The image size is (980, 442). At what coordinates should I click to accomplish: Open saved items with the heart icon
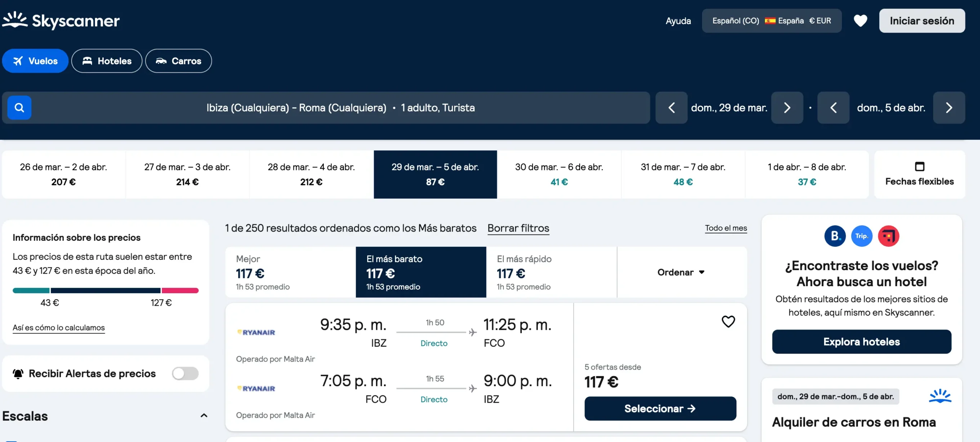[x=861, y=21]
